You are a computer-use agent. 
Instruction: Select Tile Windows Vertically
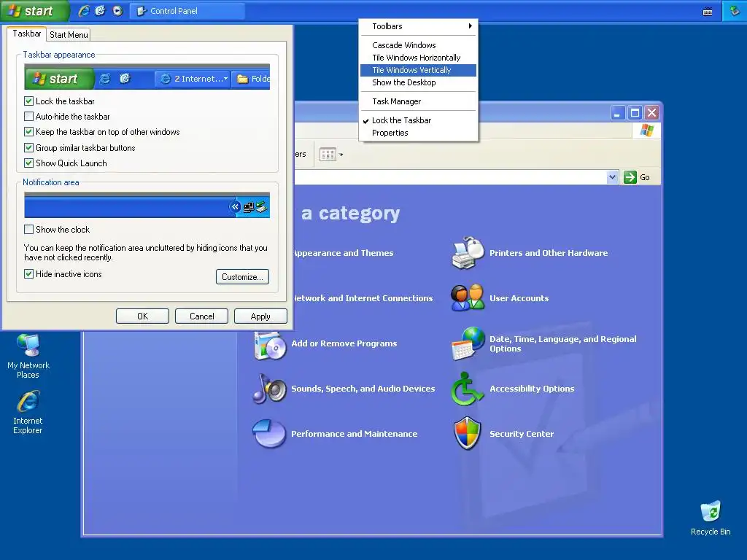pyautogui.click(x=418, y=70)
